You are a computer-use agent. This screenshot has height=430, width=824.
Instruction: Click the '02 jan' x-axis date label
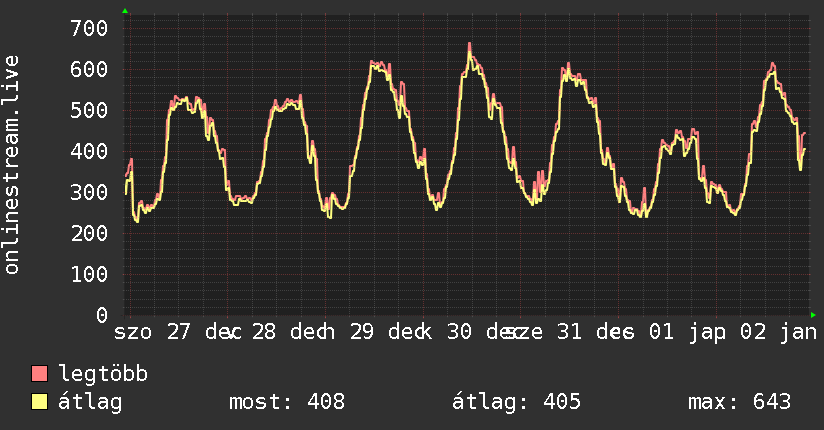tap(779, 332)
